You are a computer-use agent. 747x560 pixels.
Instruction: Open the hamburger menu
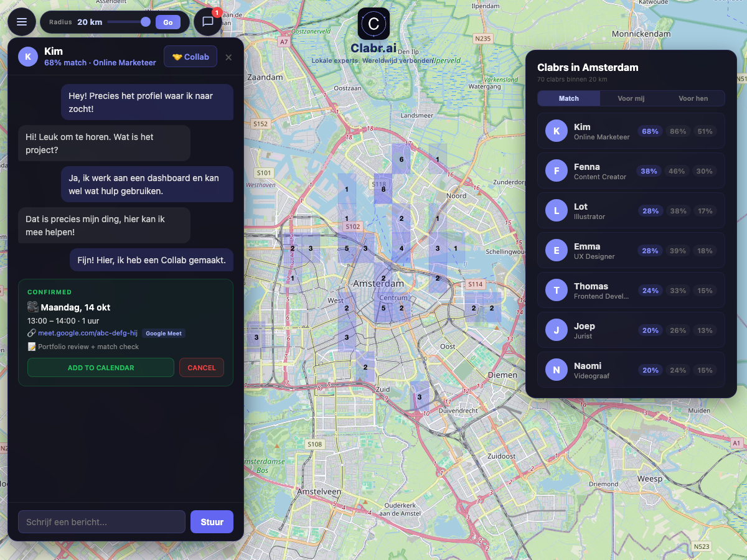click(x=22, y=22)
